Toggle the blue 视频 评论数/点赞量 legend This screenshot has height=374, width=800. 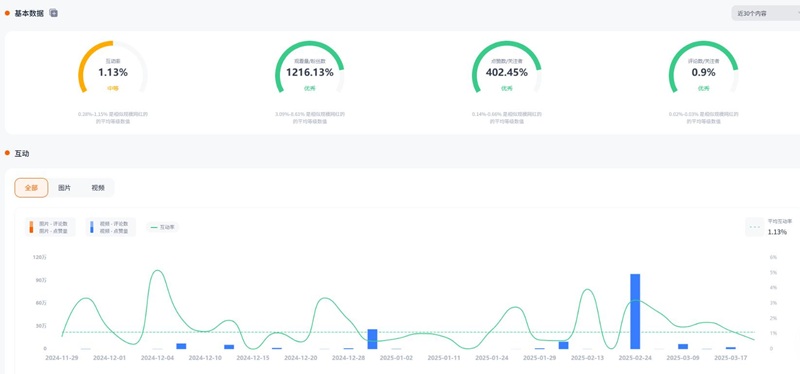pyautogui.click(x=111, y=227)
